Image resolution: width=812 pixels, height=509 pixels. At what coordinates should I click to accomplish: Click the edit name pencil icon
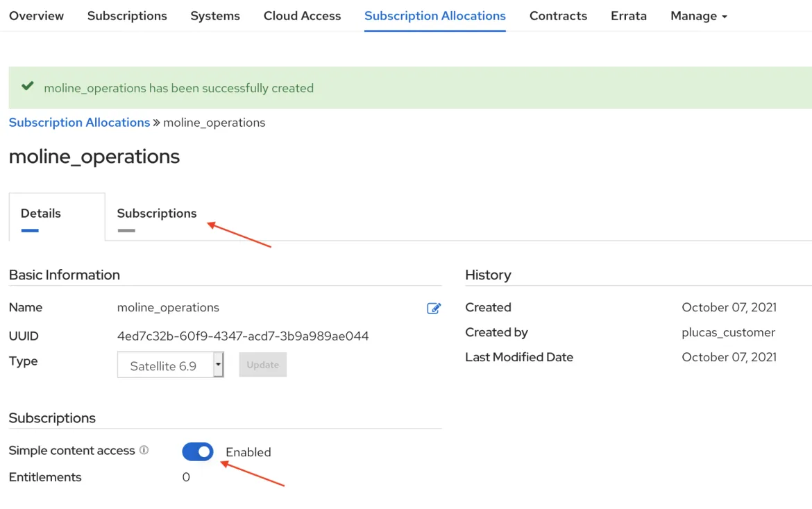coord(434,309)
